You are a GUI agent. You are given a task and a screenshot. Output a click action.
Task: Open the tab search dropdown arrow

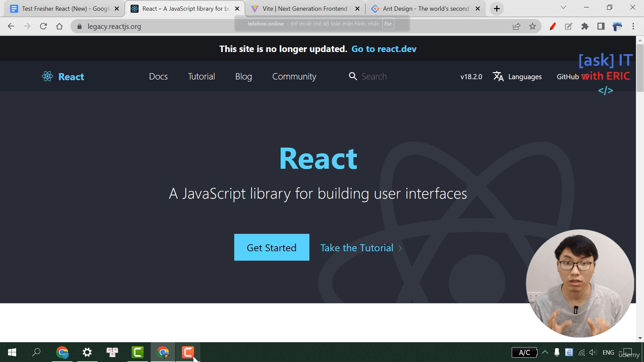[x=563, y=7]
